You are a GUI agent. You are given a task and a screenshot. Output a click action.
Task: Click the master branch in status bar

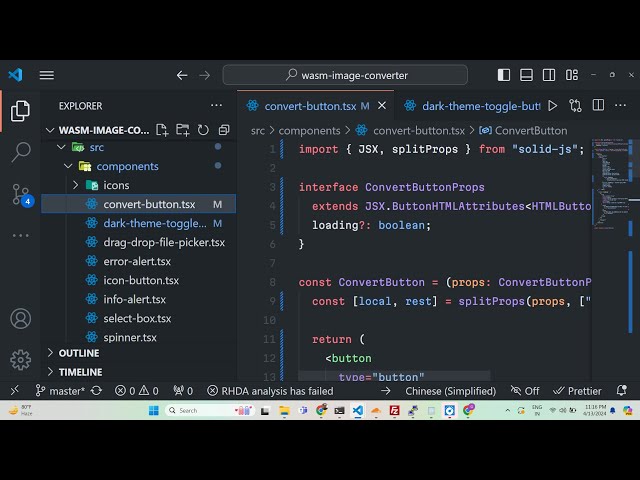[x=60, y=391]
